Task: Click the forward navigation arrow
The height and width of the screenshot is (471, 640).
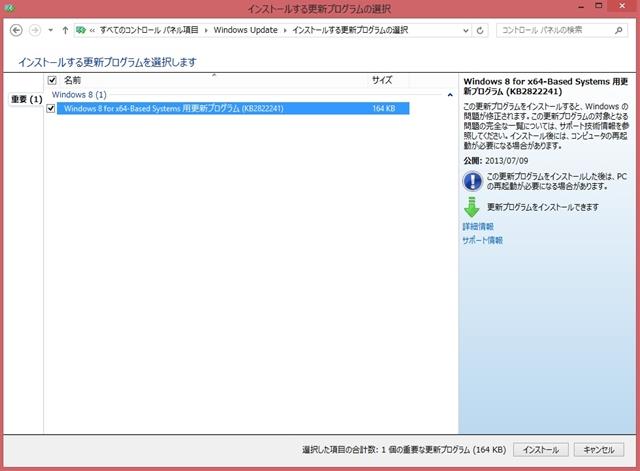Action: [35, 30]
